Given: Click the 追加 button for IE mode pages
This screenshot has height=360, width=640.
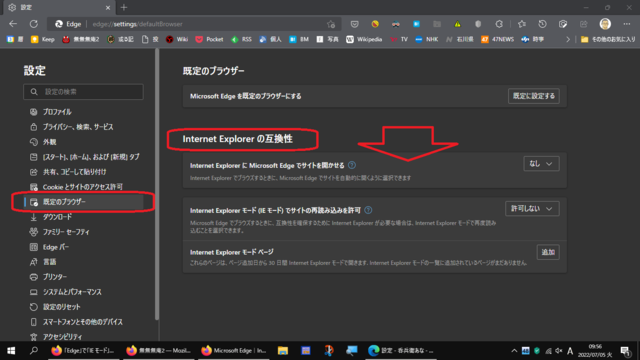Looking at the screenshot, I should [548, 252].
